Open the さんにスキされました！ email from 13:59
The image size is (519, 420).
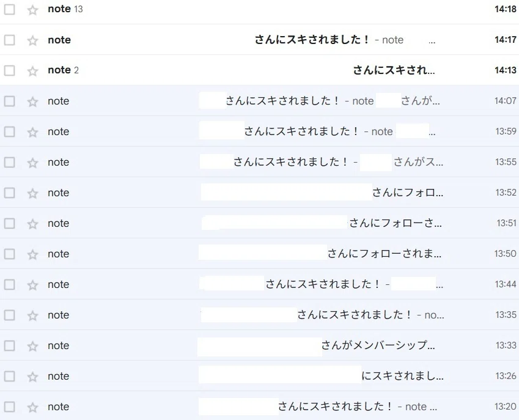point(301,131)
